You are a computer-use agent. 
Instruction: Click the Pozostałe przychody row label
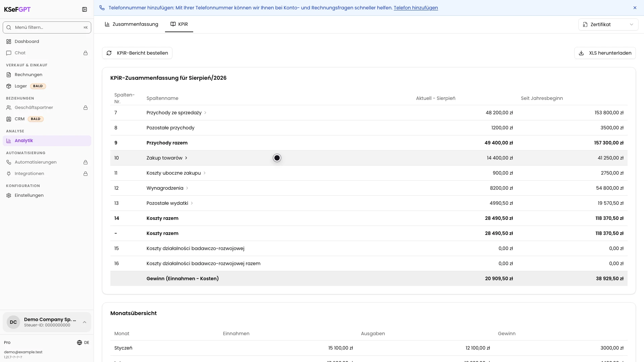click(170, 128)
